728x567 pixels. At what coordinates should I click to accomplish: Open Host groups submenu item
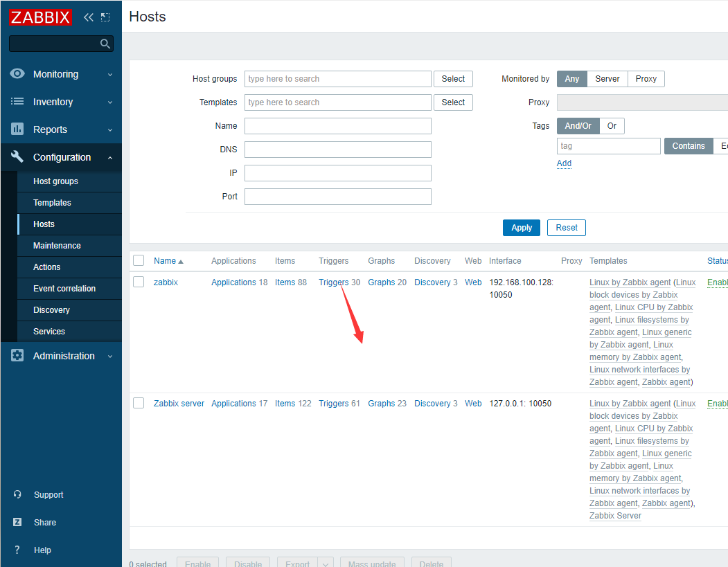tap(70, 181)
